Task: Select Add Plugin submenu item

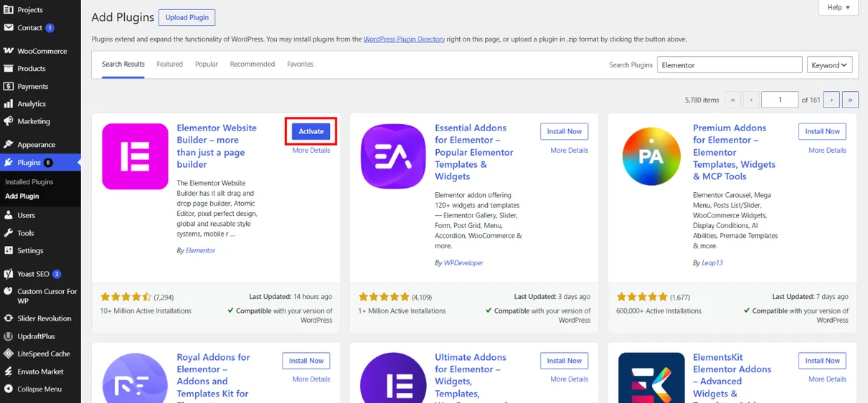Action: pyautogui.click(x=22, y=196)
